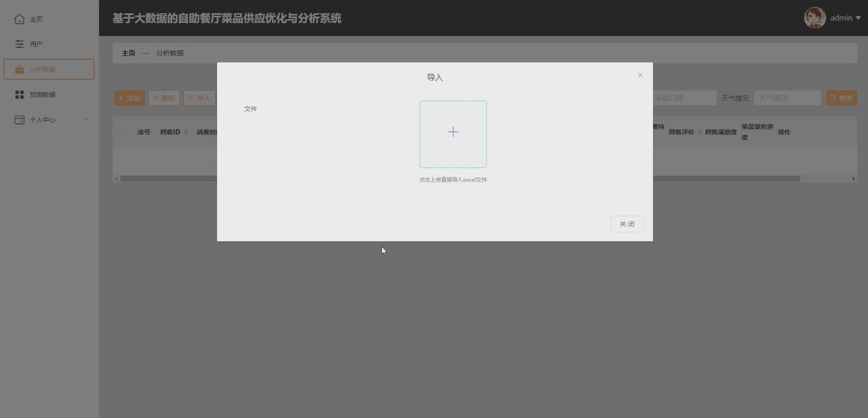Dismiss the 导入 dialog with the X

(x=640, y=75)
